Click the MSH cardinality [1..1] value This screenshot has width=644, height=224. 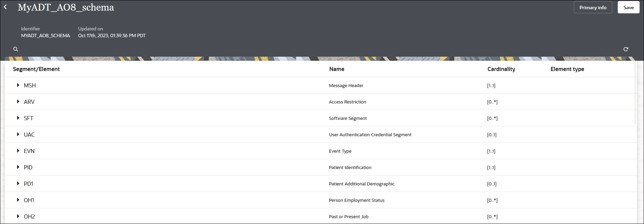491,85
